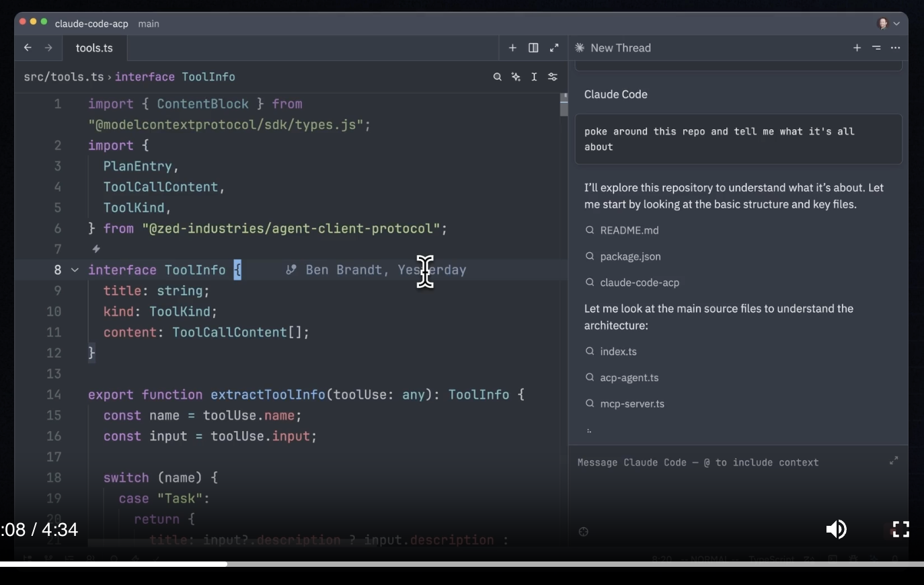Screen dimensions: 924x585
Task: Toggle fullscreen video mode
Action: point(900,529)
